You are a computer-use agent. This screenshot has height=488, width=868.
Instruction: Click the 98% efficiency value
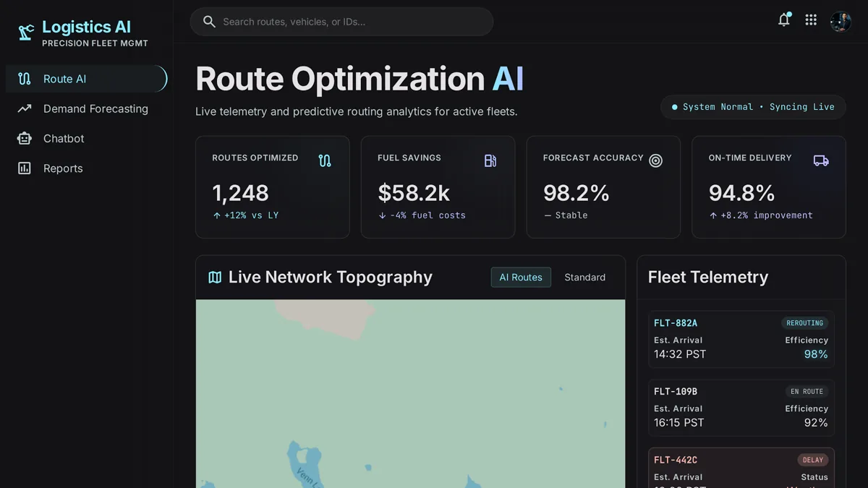(x=816, y=354)
